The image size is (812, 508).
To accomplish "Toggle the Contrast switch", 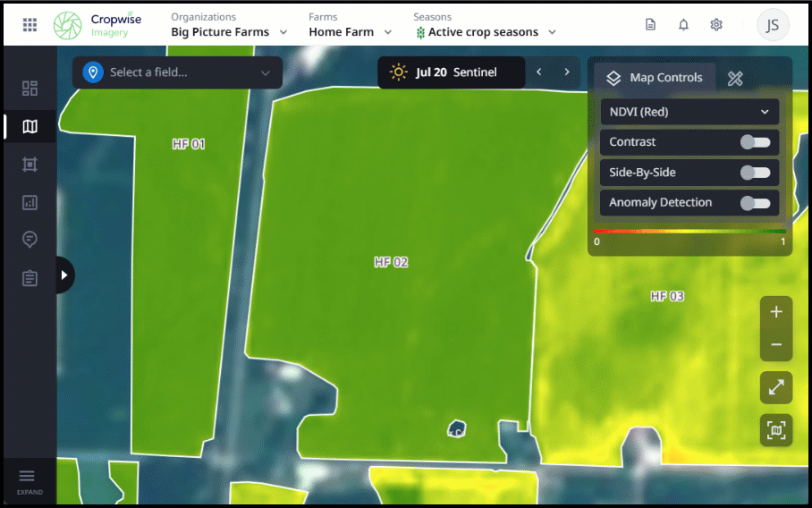I will pos(755,142).
